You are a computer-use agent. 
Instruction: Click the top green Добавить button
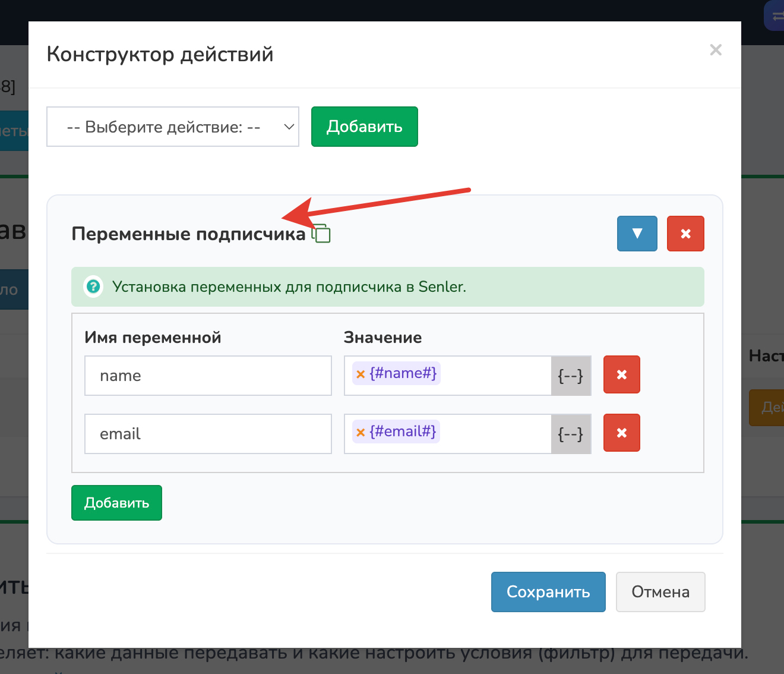364,127
